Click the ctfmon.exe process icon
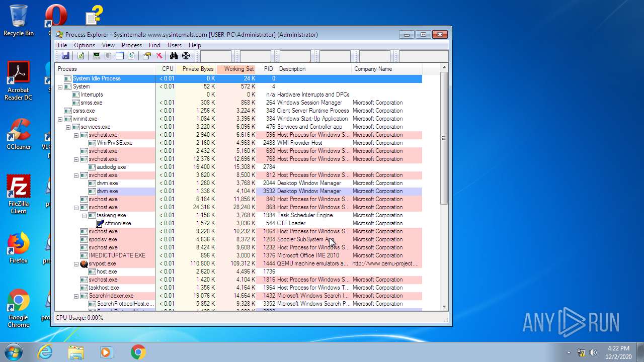 [100, 223]
